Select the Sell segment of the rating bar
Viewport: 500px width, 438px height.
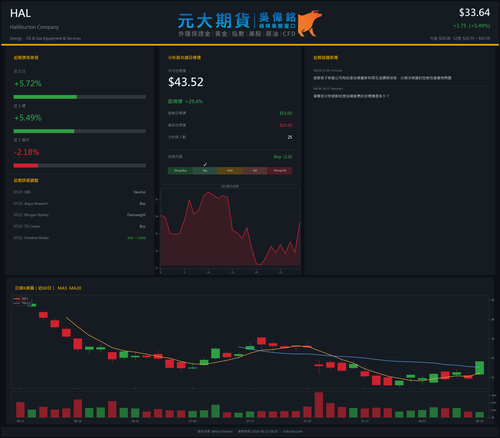click(x=255, y=171)
